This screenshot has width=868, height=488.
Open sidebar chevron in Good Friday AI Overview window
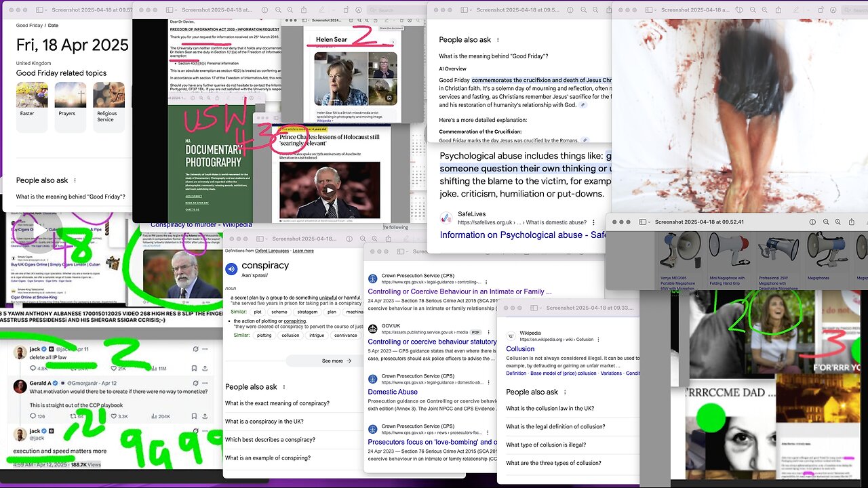(x=471, y=10)
